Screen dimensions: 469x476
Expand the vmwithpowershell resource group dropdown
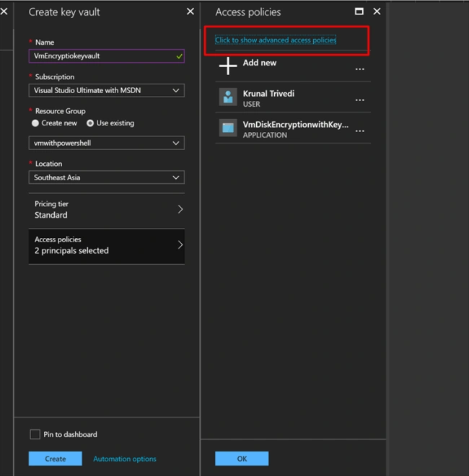106,143
